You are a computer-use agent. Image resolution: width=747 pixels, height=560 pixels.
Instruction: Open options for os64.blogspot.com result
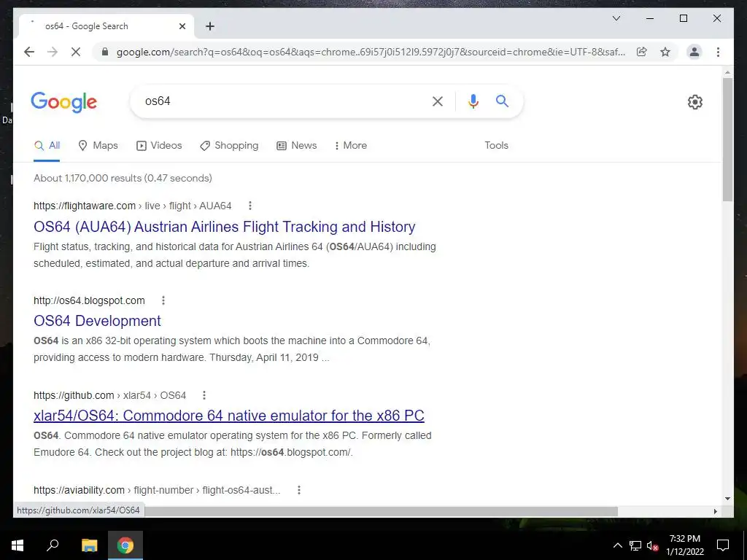click(163, 300)
